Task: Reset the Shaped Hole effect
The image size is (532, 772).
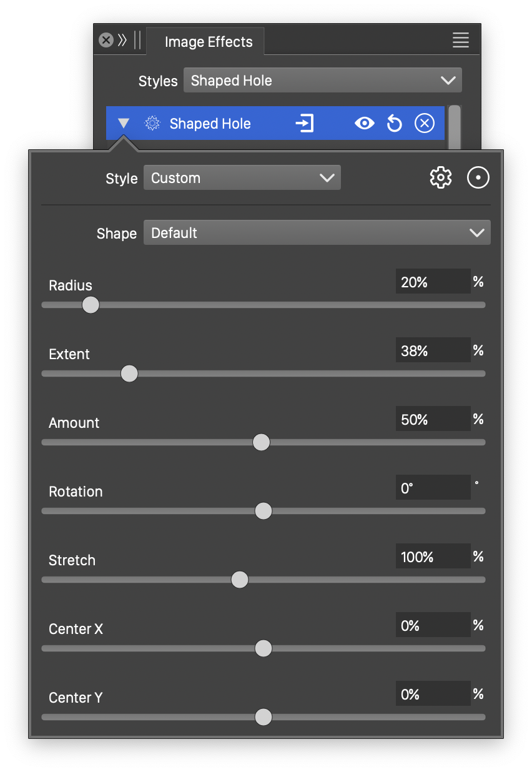Action: click(394, 124)
